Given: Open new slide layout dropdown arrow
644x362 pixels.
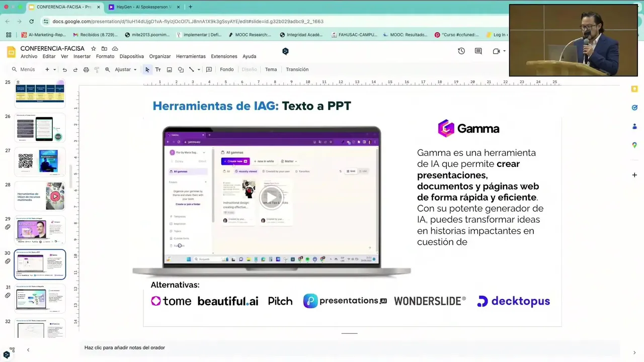Looking at the screenshot, I should click(x=54, y=69).
